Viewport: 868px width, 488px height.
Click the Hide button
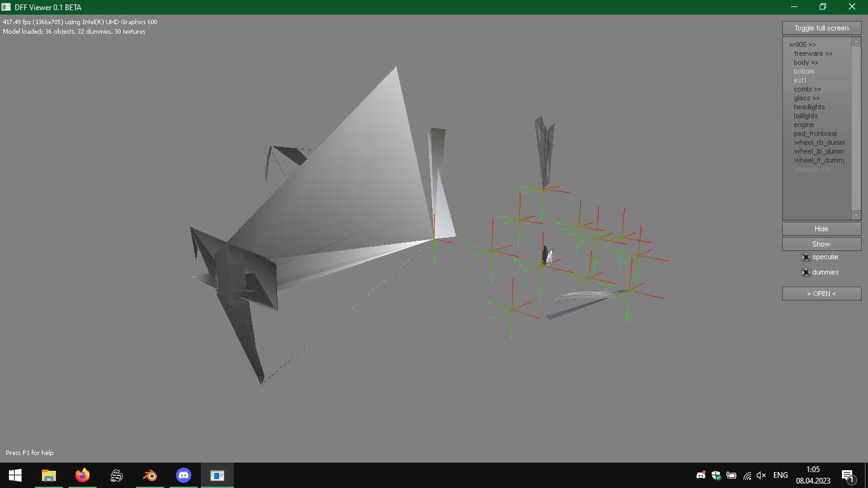(822, 229)
